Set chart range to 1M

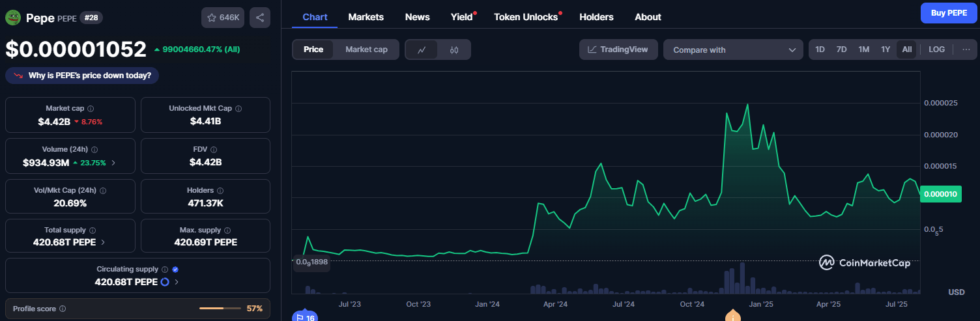(x=863, y=49)
